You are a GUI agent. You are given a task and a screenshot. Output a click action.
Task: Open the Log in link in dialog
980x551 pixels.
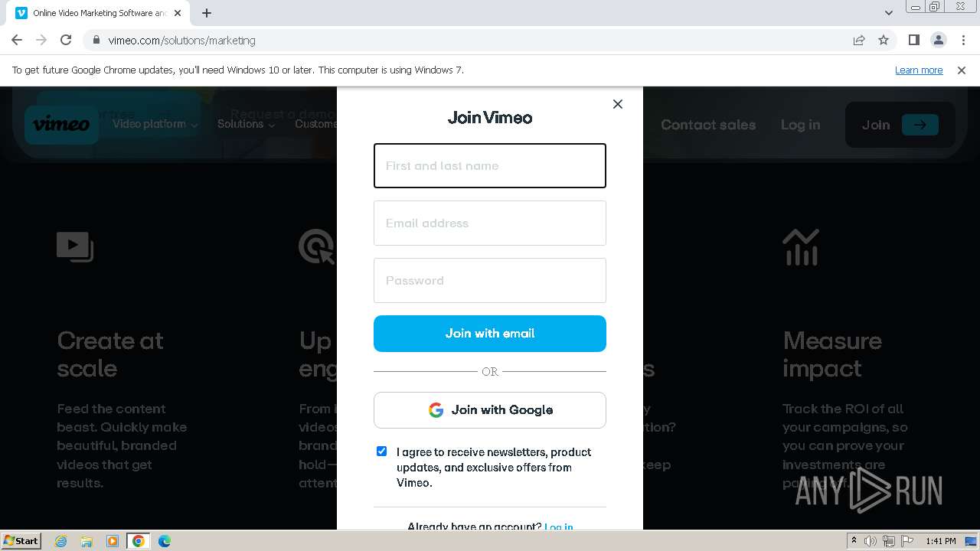pos(559,527)
